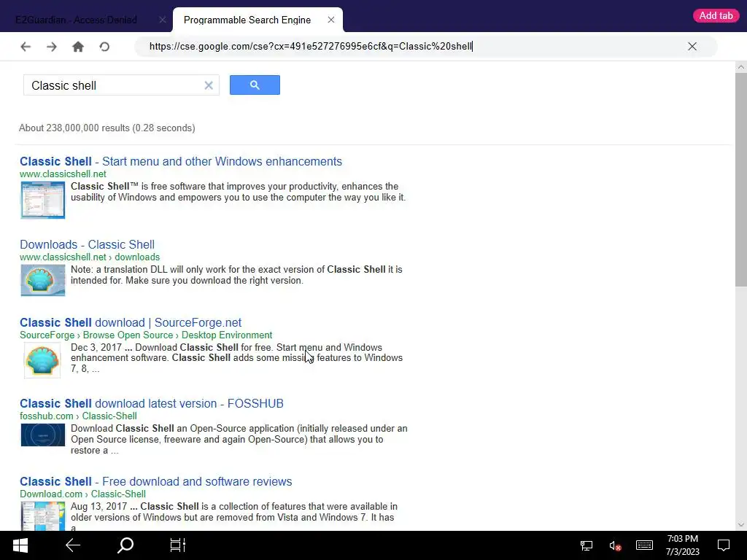This screenshot has height=560, width=747.
Task: Open the Downloads - Classic Shell result
Action: 88,244
